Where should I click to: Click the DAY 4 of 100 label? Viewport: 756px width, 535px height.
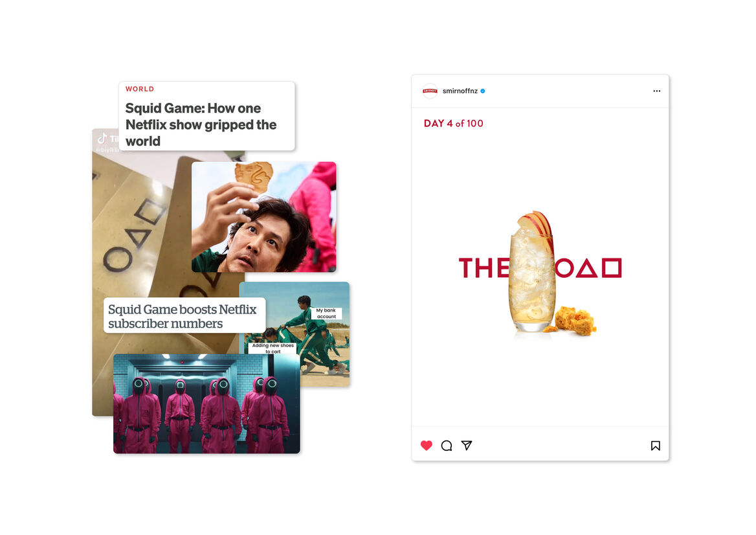[x=453, y=124]
